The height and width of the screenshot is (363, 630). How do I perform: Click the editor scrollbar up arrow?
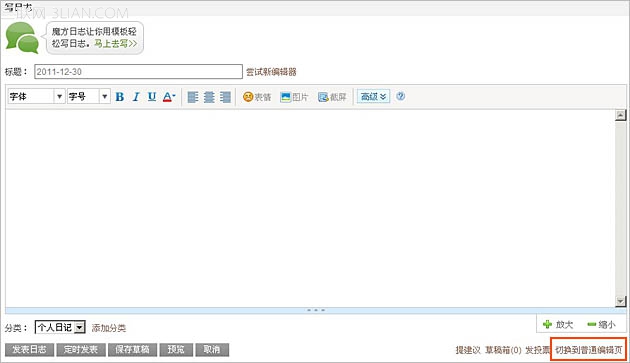pos(621,115)
